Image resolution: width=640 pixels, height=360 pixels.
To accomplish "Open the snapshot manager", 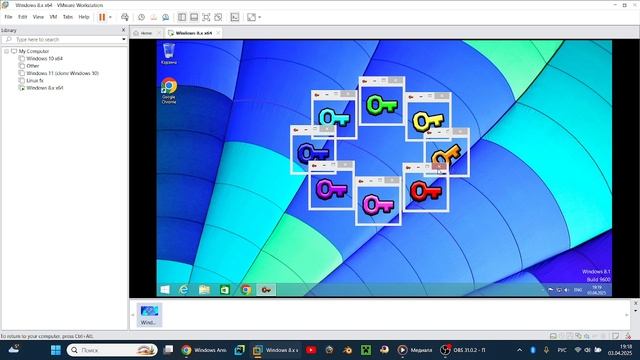I will 166,17.
